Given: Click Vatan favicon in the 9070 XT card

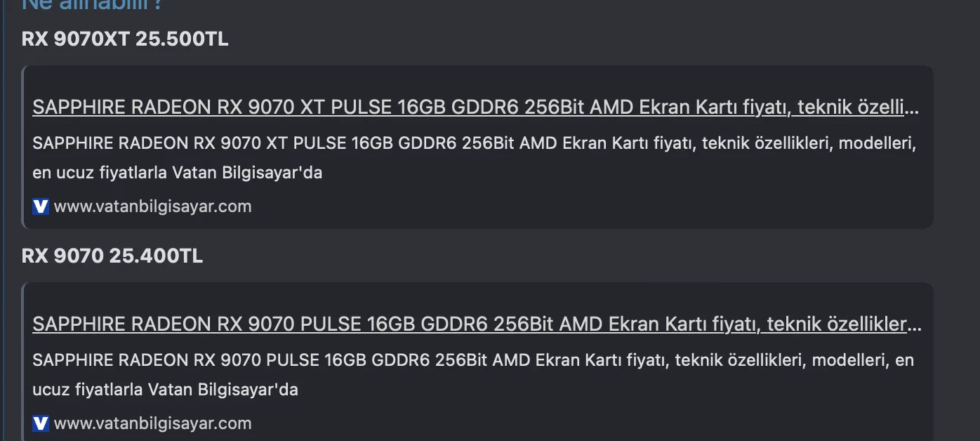Looking at the screenshot, I should pyautogui.click(x=41, y=206).
